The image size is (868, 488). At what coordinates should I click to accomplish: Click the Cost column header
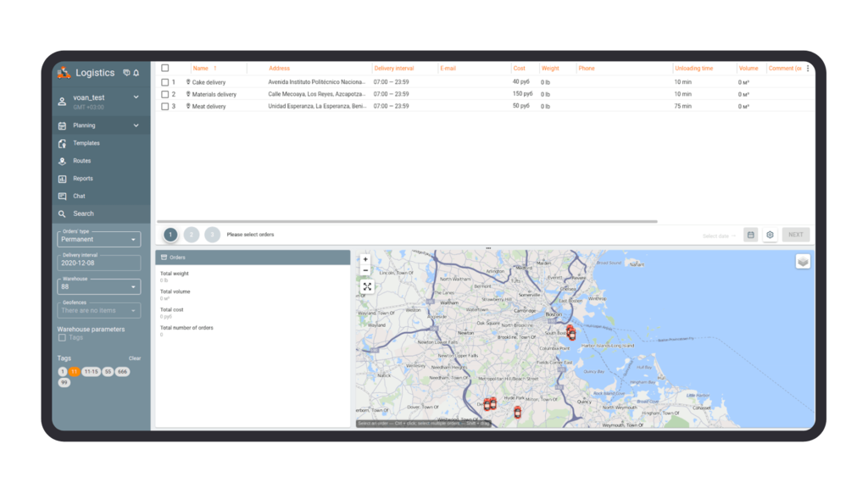coord(519,68)
